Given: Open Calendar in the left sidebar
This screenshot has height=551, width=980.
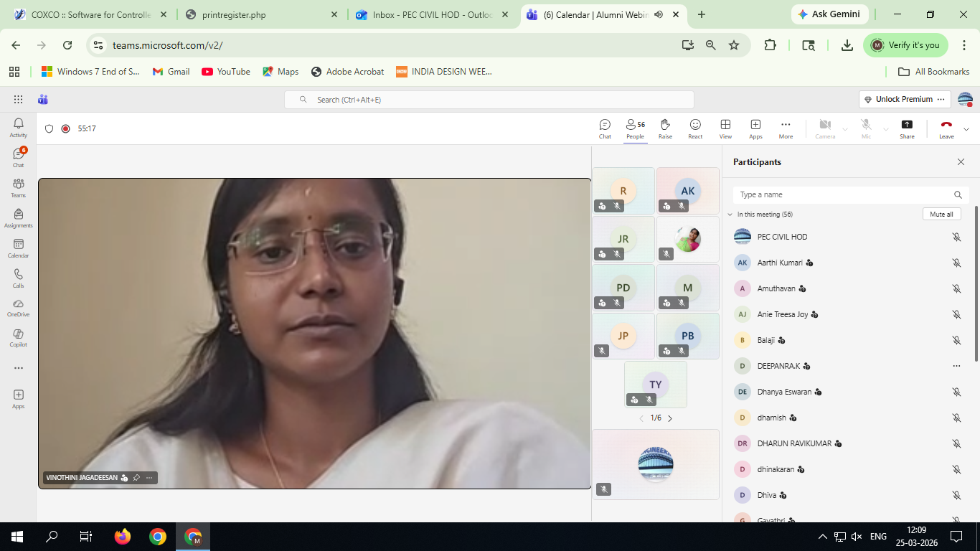Looking at the screenshot, I should click(19, 248).
